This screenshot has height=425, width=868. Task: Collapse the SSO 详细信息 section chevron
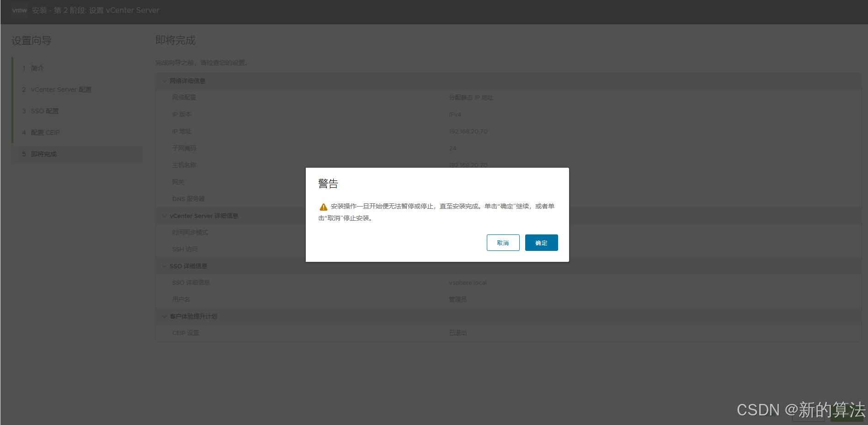[165, 266]
